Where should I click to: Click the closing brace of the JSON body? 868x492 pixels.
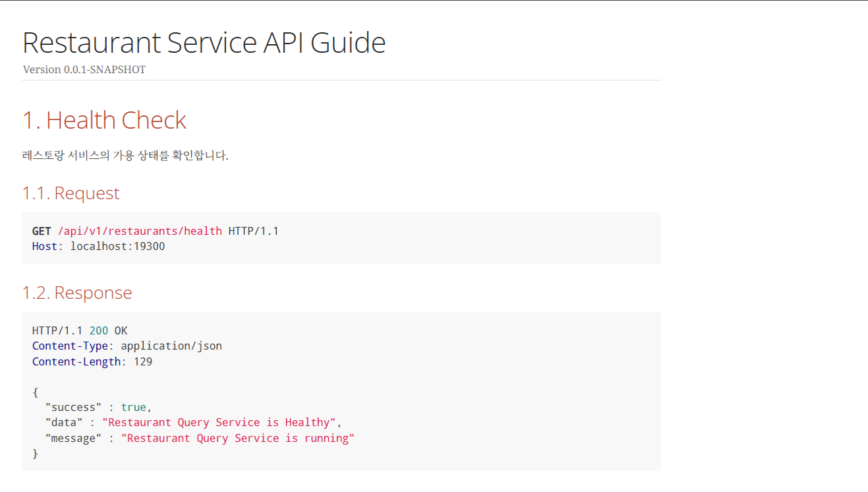tap(35, 454)
